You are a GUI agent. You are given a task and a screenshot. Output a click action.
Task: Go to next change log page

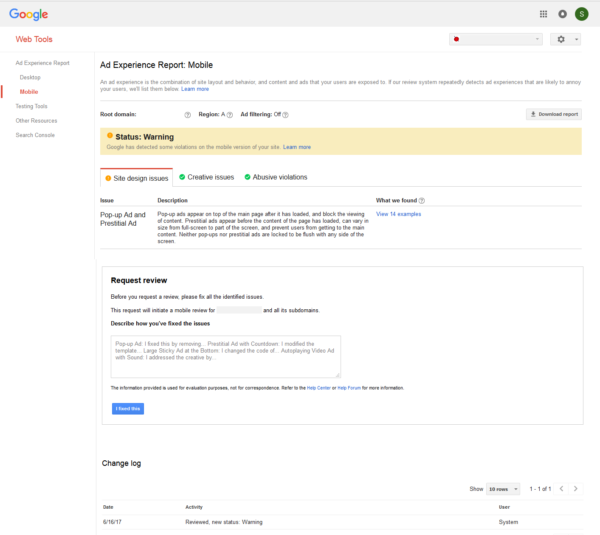pos(576,489)
